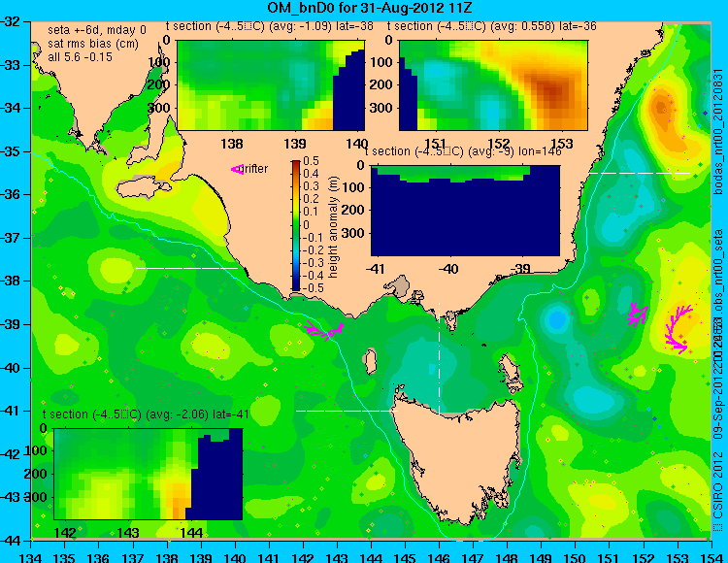The width and height of the screenshot is (728, 563).
Task: Click the 146 label on the main longitude axis
Action: 439,557
